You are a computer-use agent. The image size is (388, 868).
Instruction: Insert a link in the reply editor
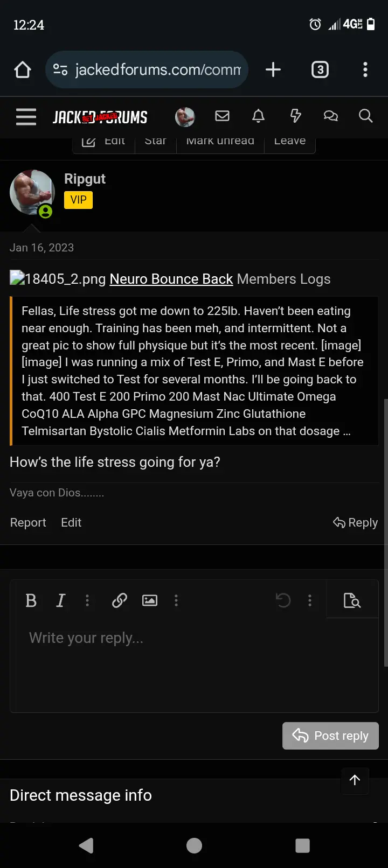tap(119, 600)
